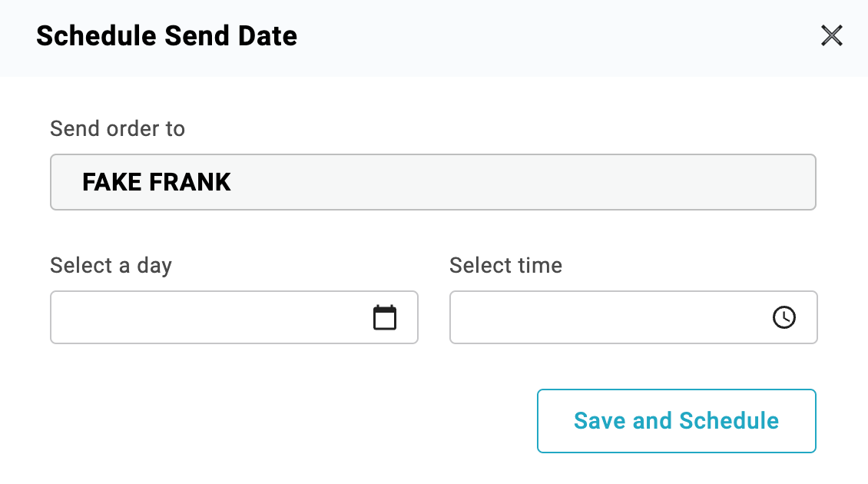This screenshot has height=484, width=868.
Task: Click the FAKE FRANK recipient field
Action: point(432,182)
